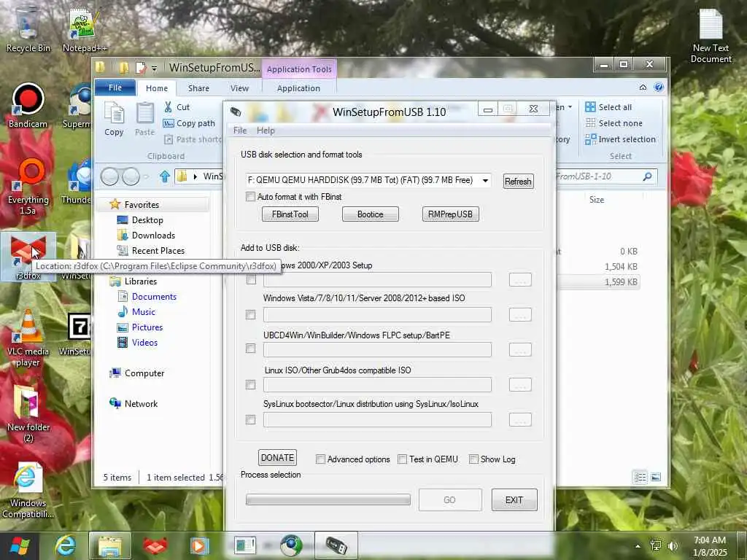Click Select all in Explorer ribbon
The image size is (747, 560).
[x=608, y=107]
